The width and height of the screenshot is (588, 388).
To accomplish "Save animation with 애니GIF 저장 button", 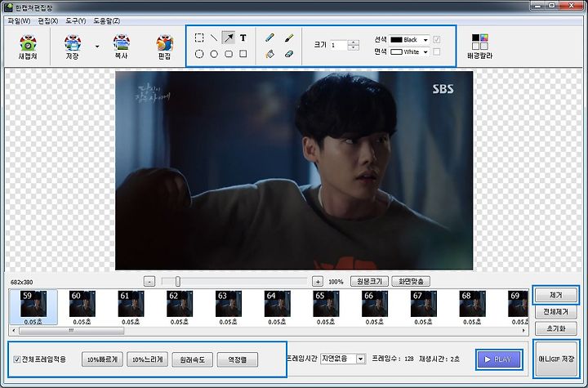I will [x=556, y=359].
